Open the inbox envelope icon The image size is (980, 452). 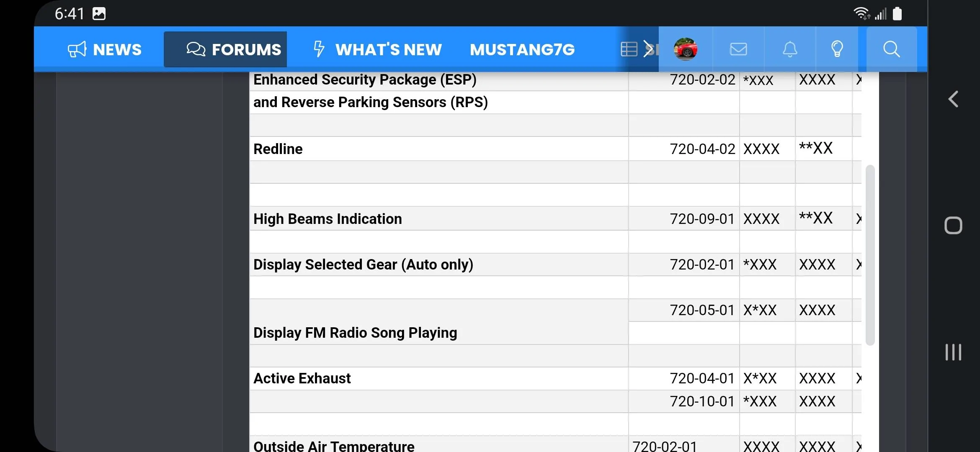coord(738,49)
